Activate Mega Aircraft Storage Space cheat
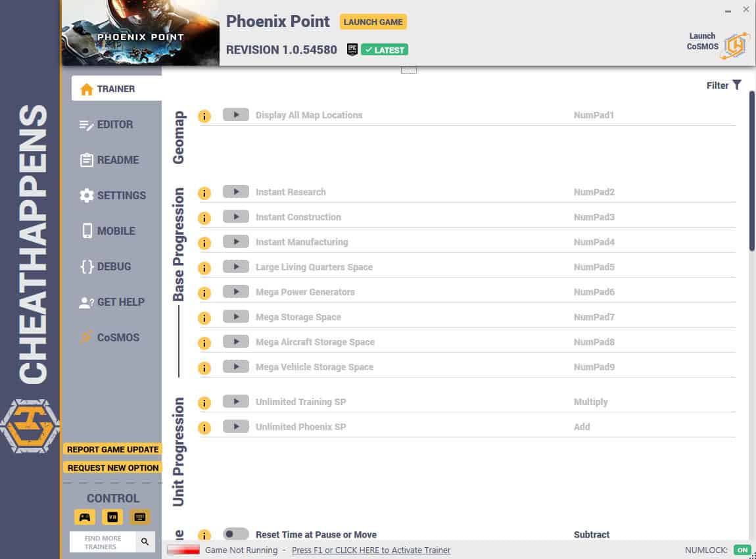Screen dimensions: 756x559 click(236, 342)
